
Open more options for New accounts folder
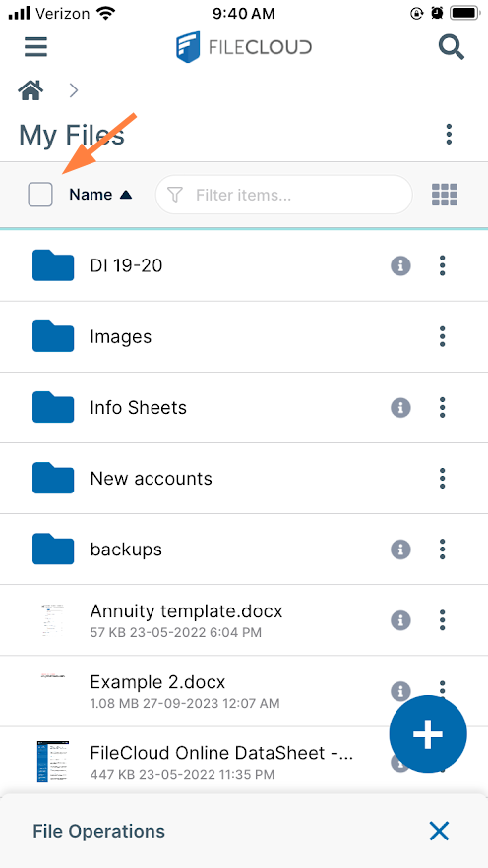(x=442, y=479)
